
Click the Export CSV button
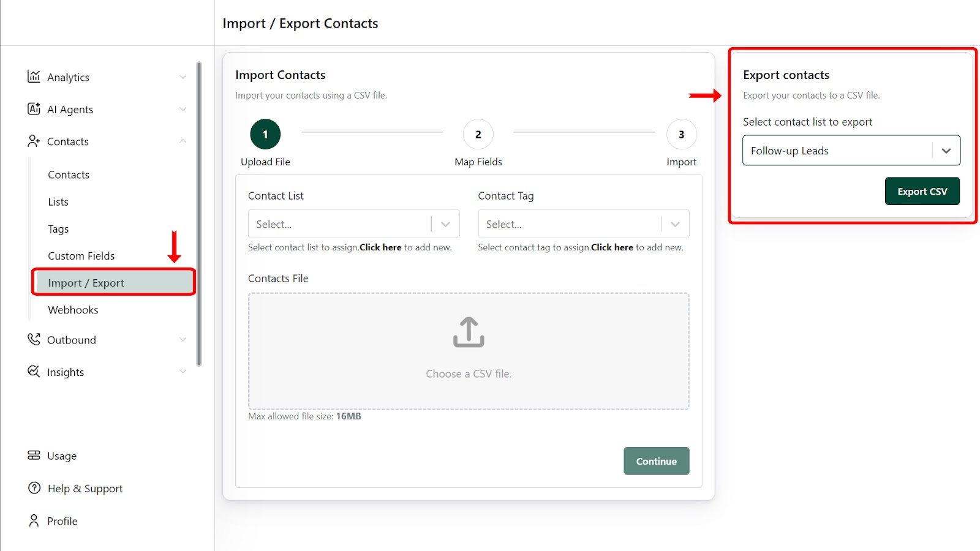(922, 192)
